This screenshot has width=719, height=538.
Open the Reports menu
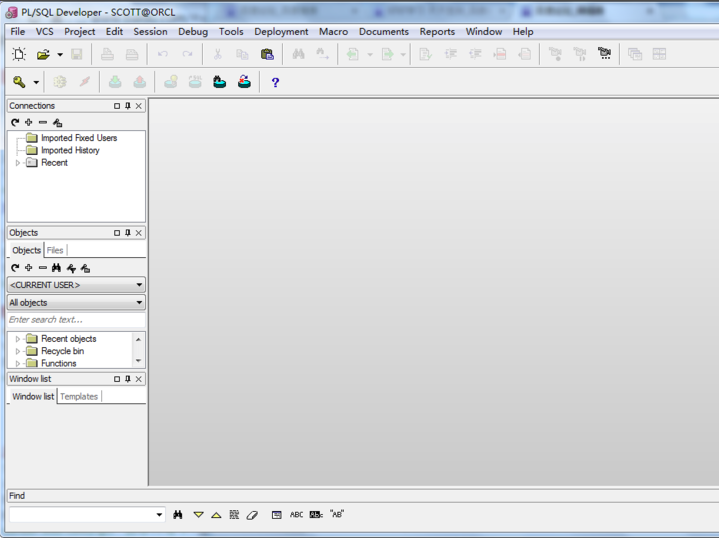click(437, 32)
